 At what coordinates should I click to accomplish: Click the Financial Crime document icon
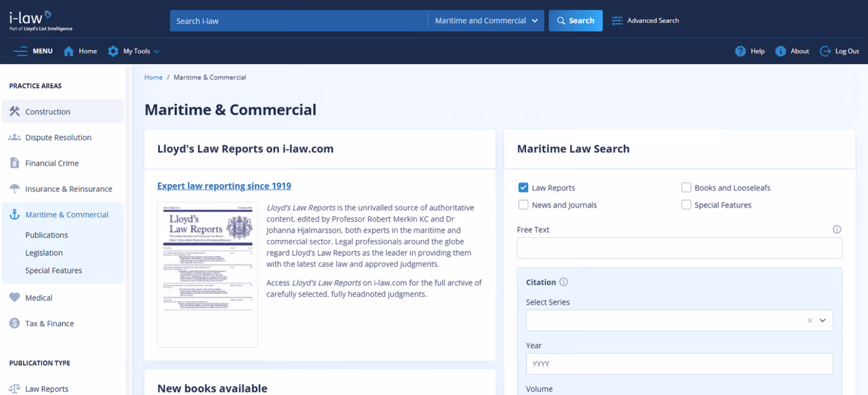(x=15, y=163)
